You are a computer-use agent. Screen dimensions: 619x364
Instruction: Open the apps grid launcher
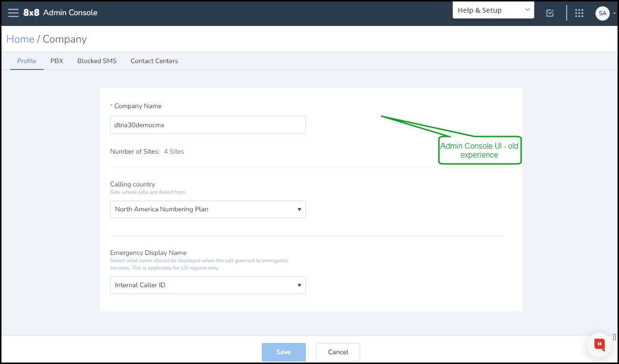pos(579,13)
